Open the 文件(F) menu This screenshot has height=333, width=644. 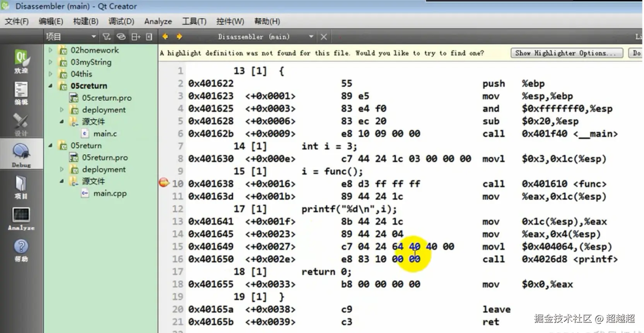point(17,21)
